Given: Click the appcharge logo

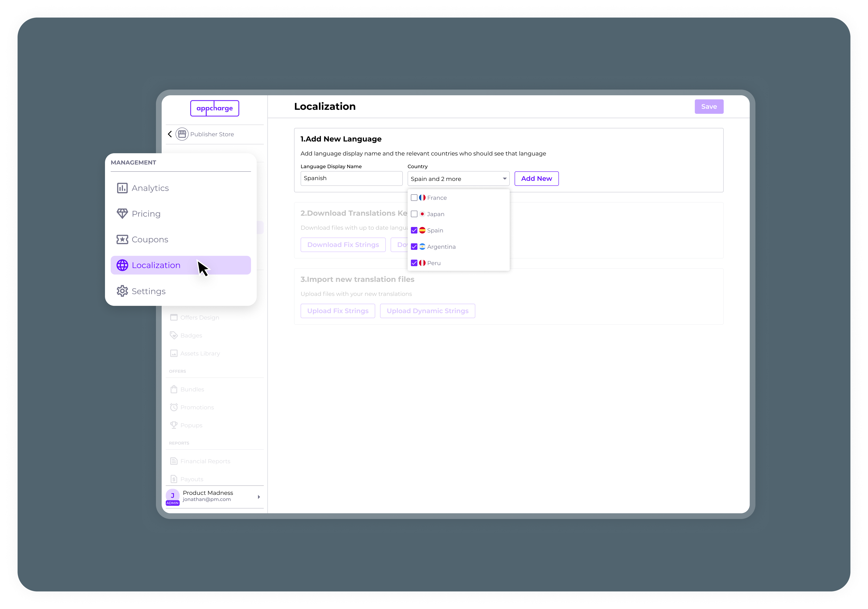Looking at the screenshot, I should (214, 108).
